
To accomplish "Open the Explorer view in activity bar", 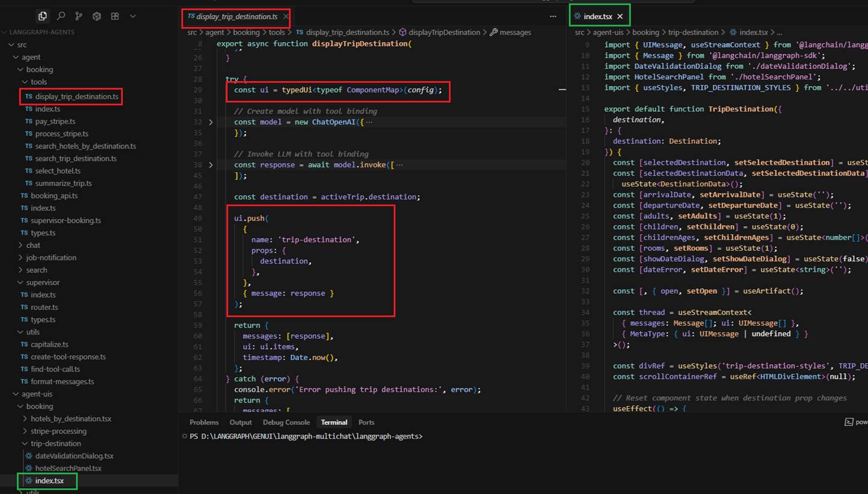I will coord(42,16).
